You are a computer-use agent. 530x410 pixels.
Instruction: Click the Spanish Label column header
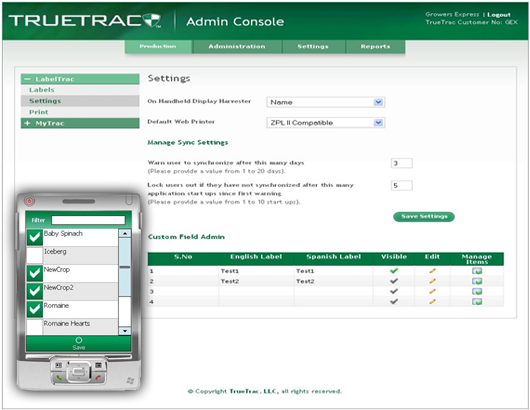(334, 257)
